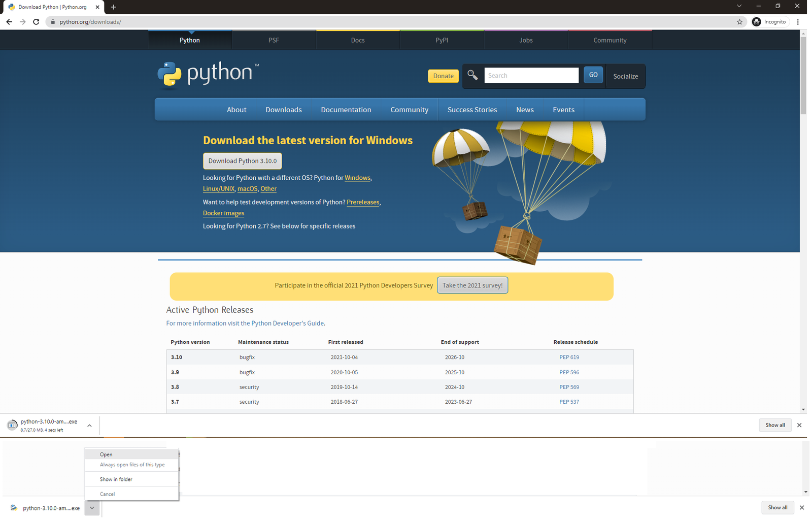Click the Take the 2021 survey button
This screenshot has width=812, height=518.
coord(472,285)
